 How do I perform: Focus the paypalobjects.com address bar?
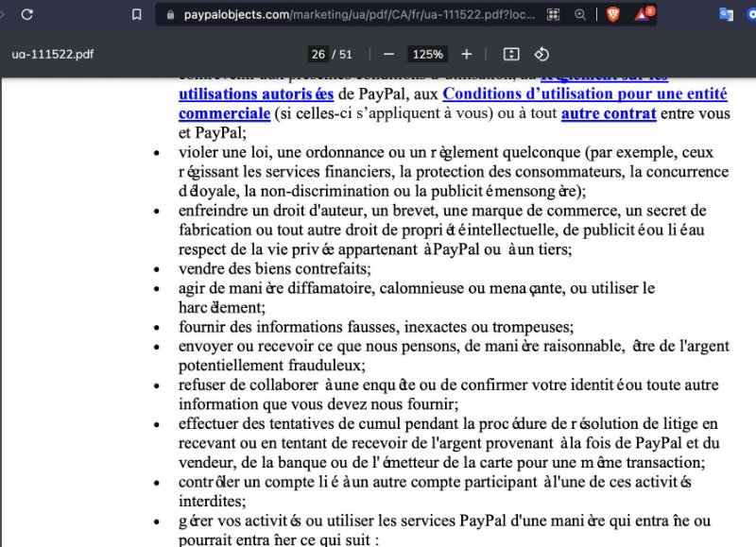coord(359,15)
